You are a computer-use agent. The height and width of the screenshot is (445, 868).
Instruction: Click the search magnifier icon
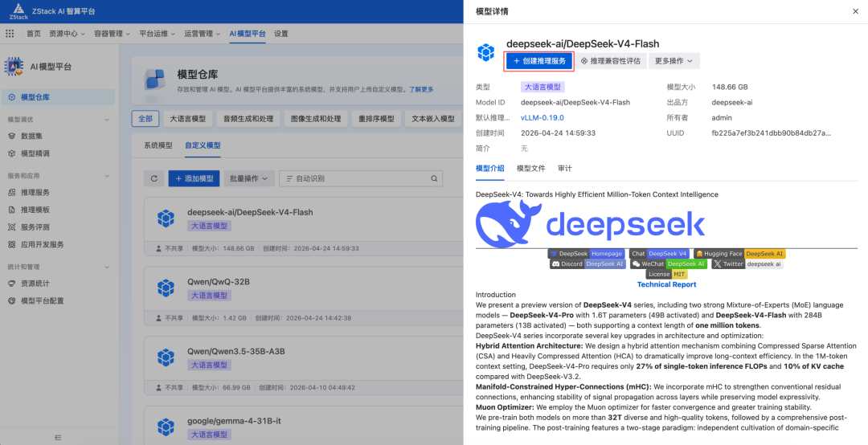435,179
